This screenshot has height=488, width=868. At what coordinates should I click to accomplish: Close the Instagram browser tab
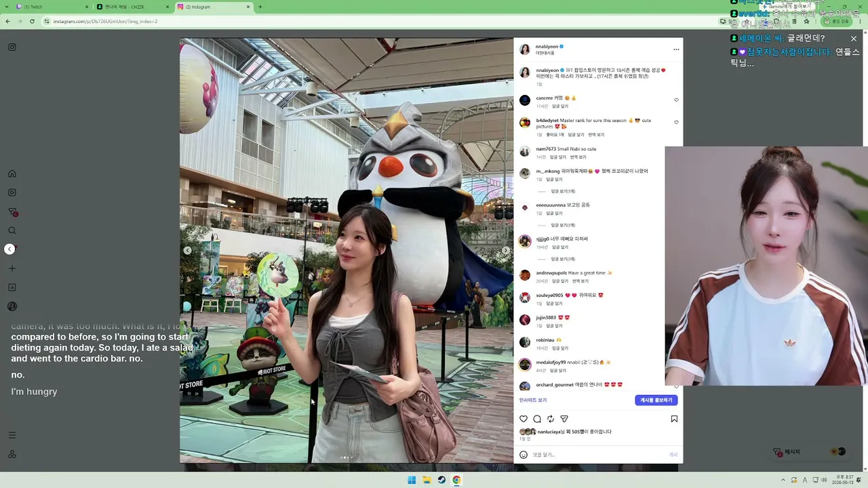point(248,7)
